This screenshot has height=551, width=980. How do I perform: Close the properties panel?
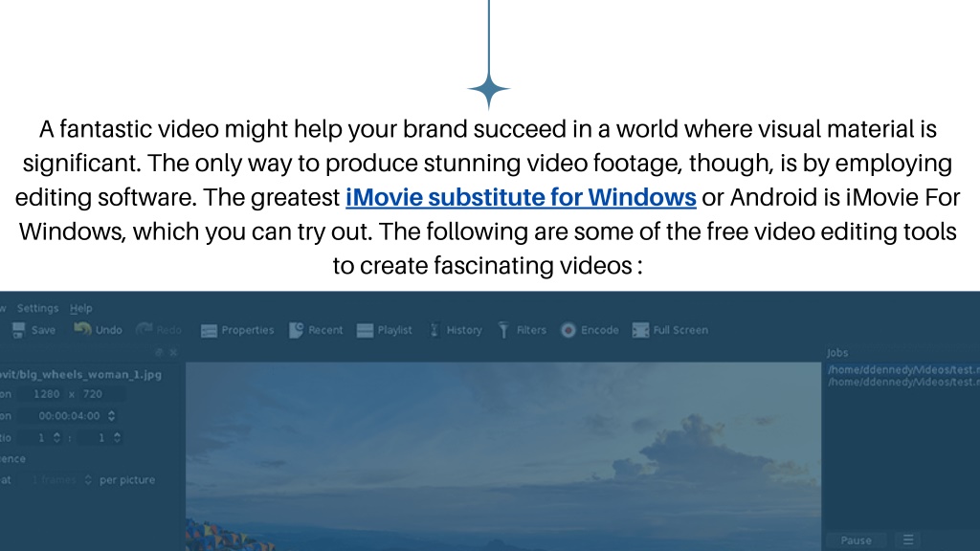(174, 352)
